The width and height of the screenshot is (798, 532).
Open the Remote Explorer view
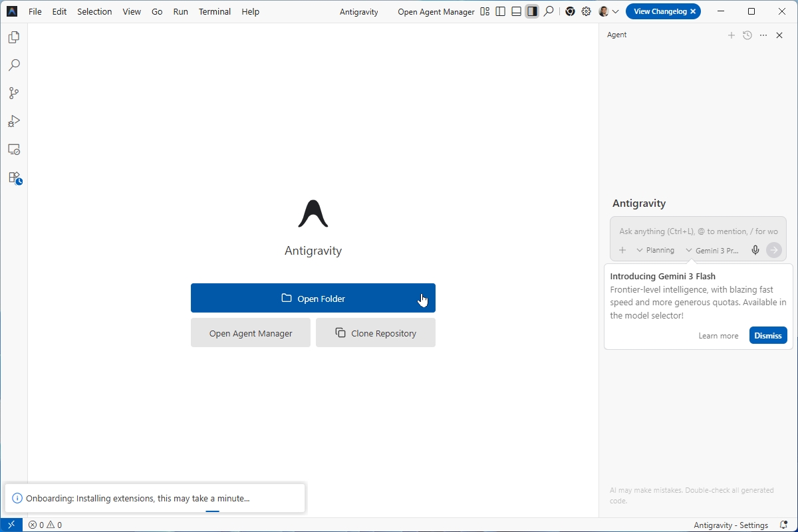coord(13,149)
